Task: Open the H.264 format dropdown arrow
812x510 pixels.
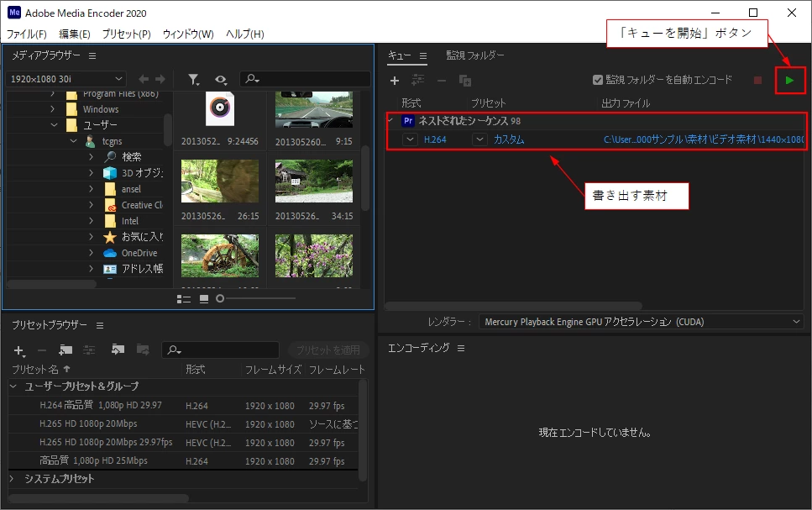Action: pos(410,139)
